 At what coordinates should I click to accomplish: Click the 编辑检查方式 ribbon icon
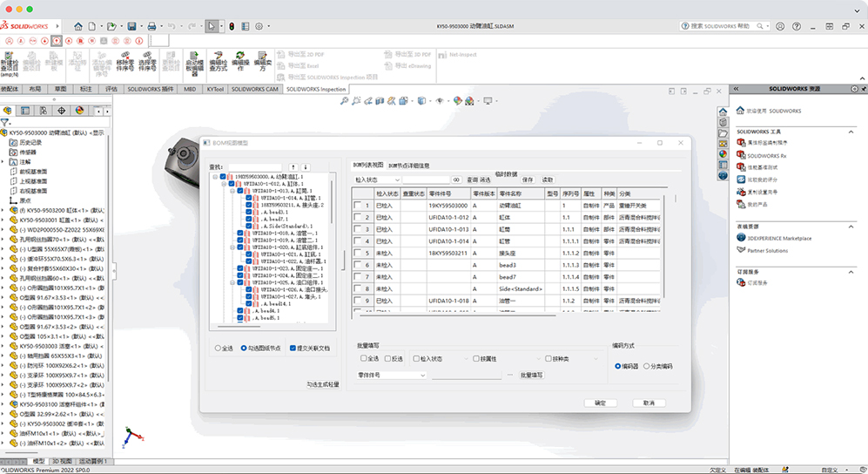(x=218, y=63)
